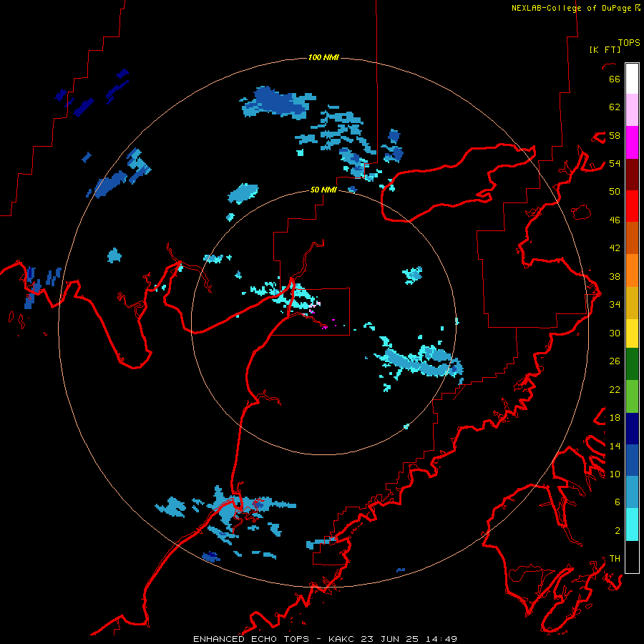Click the 34 value on the legend
Viewport: 644px width, 644px height.
pos(615,304)
